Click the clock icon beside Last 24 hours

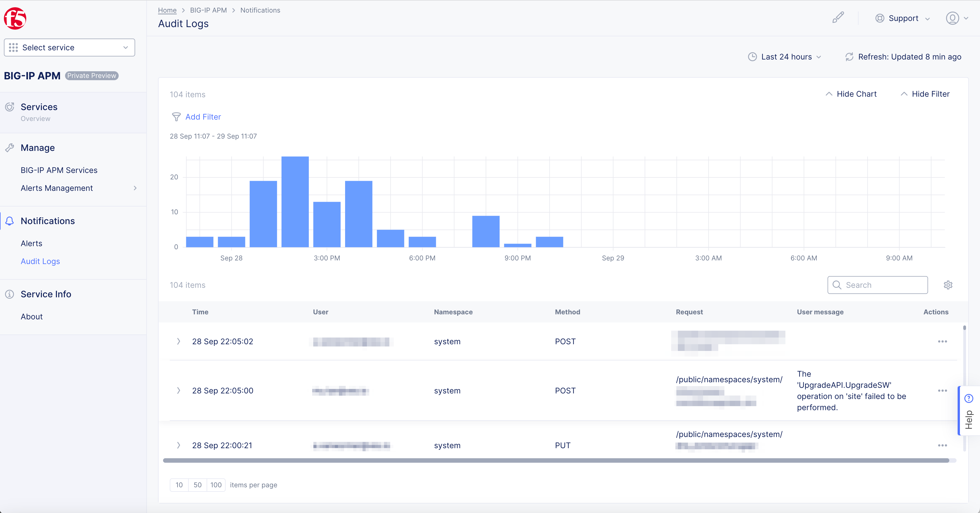coord(752,57)
